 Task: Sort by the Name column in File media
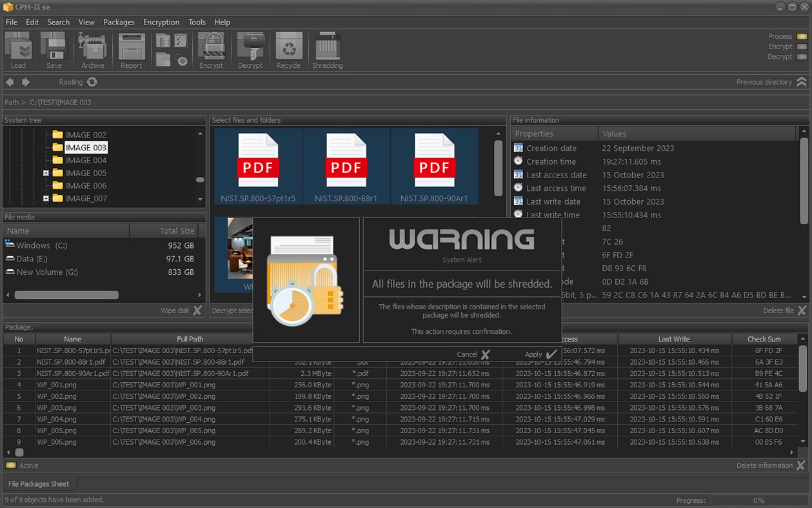pyautogui.click(x=66, y=230)
